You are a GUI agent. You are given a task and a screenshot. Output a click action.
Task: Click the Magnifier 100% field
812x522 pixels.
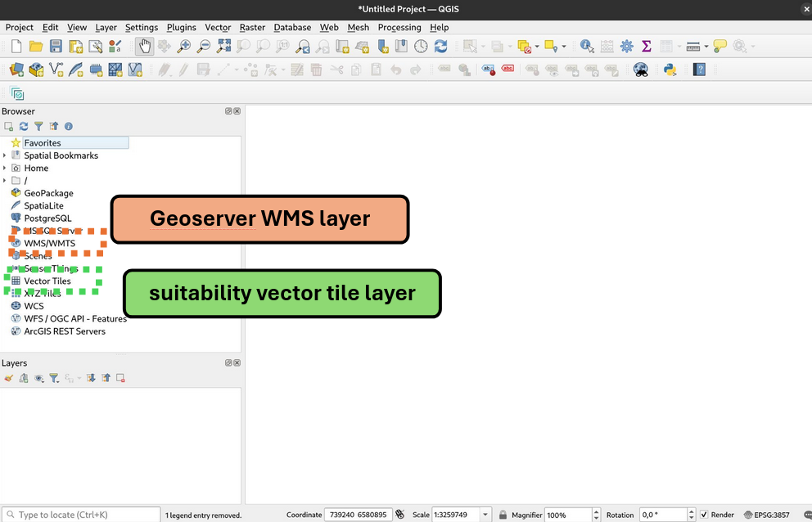click(568, 515)
